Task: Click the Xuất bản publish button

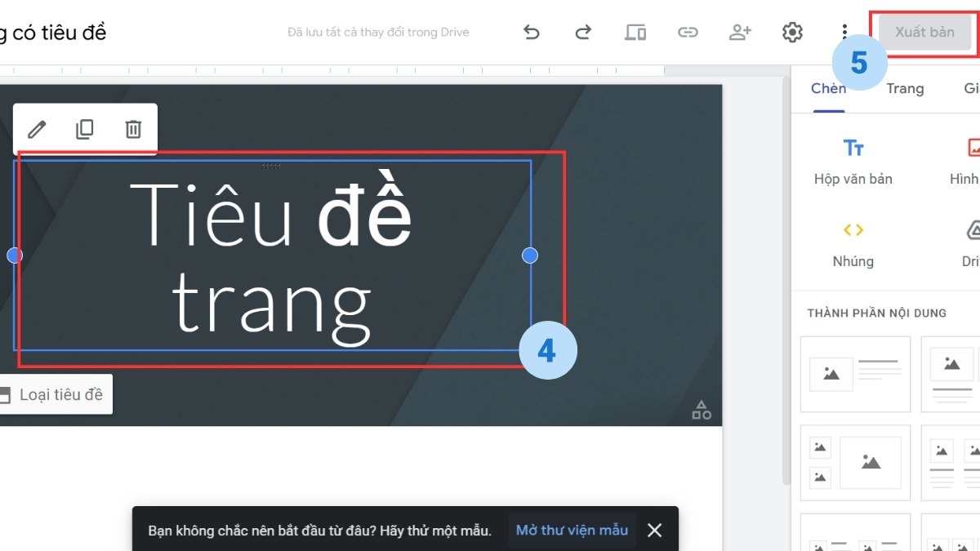Action: [924, 33]
